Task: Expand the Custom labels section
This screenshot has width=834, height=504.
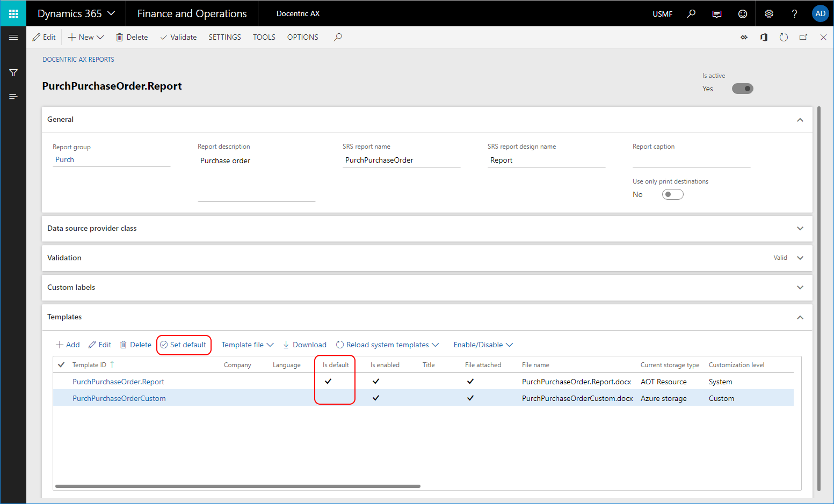Action: 800,288
